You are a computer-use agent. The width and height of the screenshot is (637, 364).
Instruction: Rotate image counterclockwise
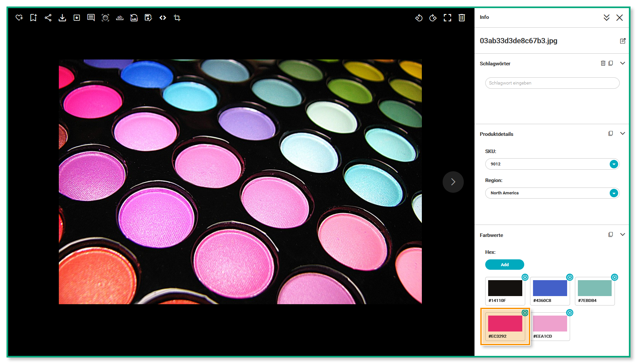(x=419, y=18)
